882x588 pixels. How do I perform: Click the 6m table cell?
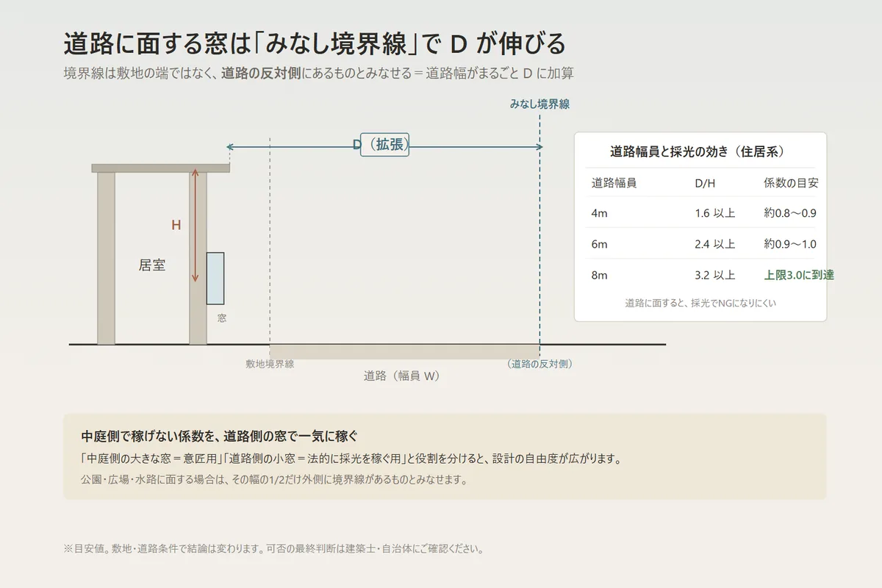600,245
